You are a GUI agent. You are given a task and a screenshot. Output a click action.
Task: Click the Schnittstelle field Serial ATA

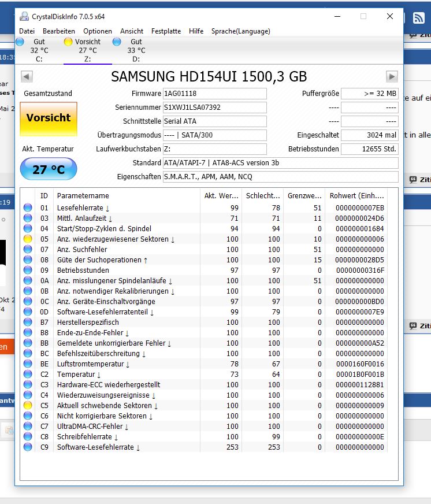[x=215, y=121]
